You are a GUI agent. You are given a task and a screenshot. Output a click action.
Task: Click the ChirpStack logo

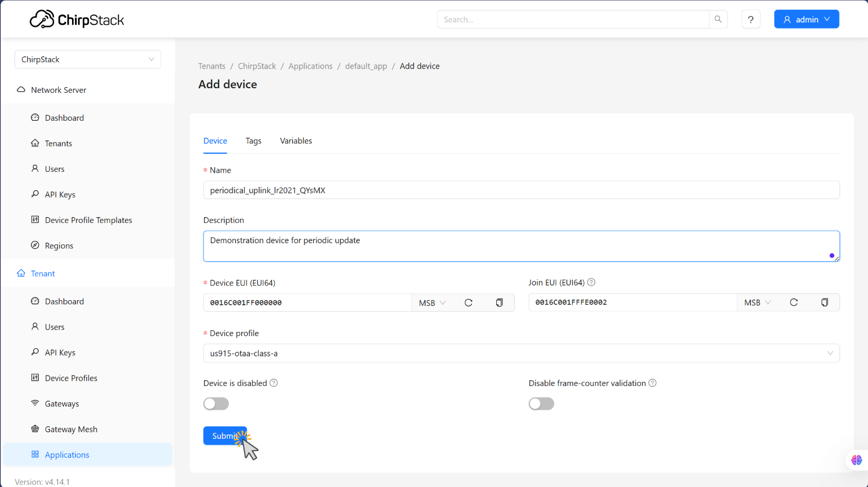click(77, 20)
